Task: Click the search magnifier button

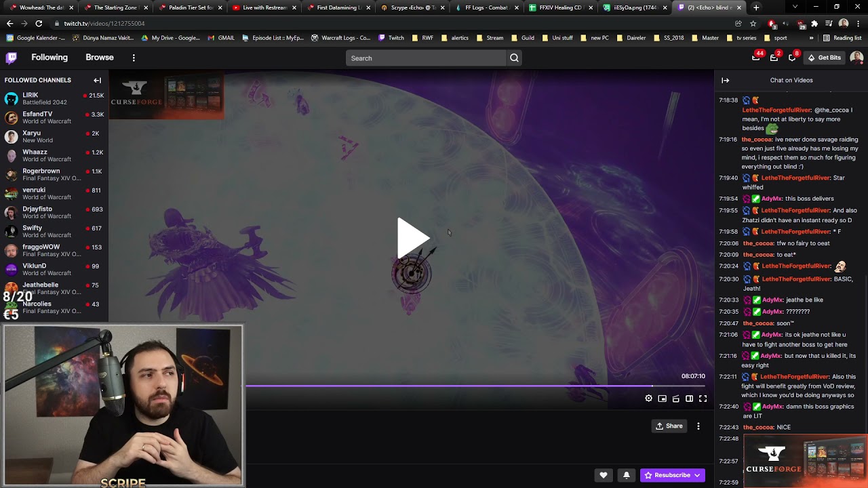Action: 514,58
